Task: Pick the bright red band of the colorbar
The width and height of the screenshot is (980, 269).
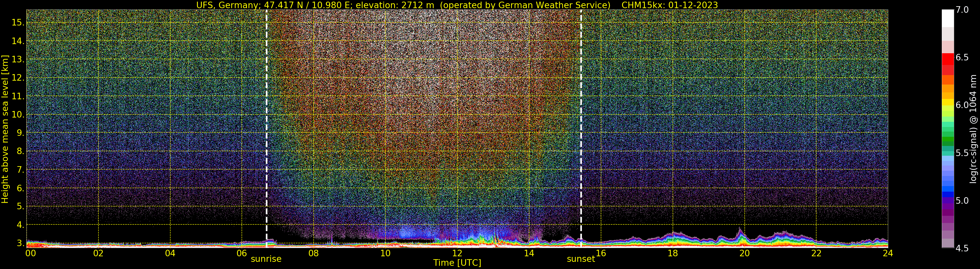Action: [948, 59]
